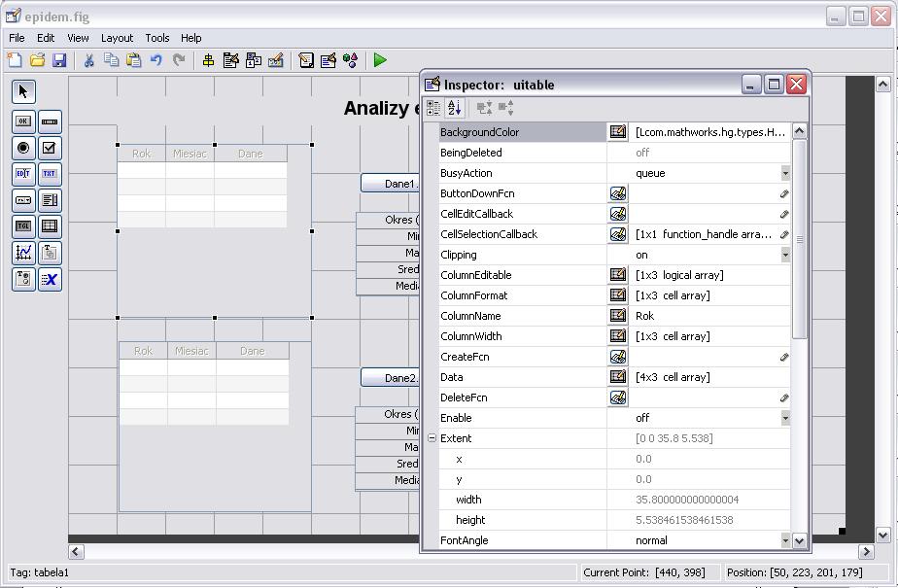Open the ColumnName editor icon
This screenshot has height=588, width=898.
pos(617,316)
